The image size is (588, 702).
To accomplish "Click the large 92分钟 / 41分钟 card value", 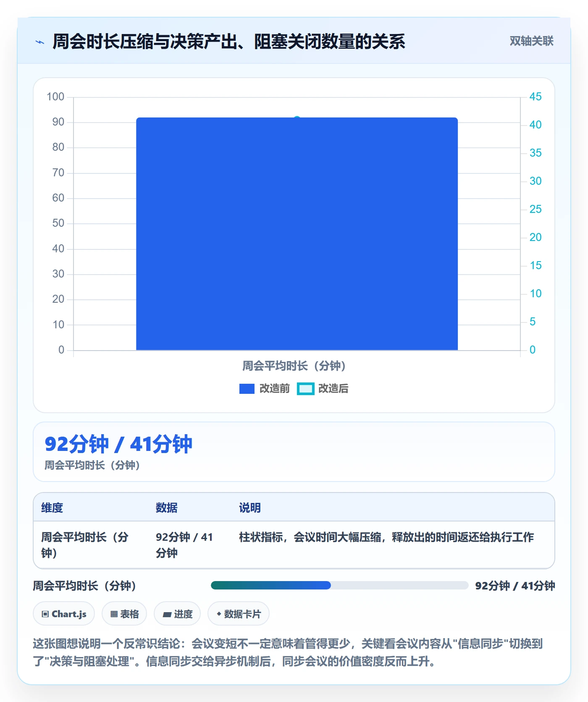I will (118, 444).
